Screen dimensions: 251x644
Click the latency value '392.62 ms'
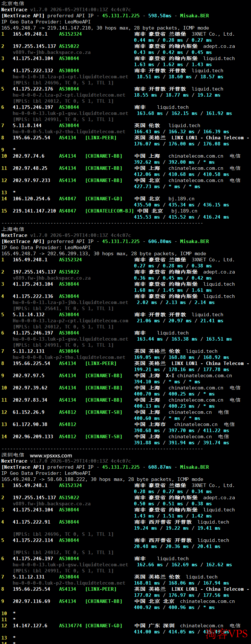(x=147, y=162)
